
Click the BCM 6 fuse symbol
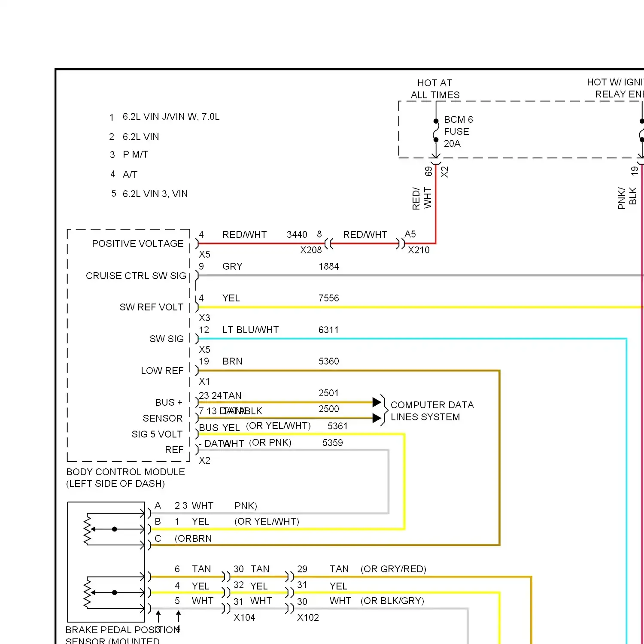(436, 131)
